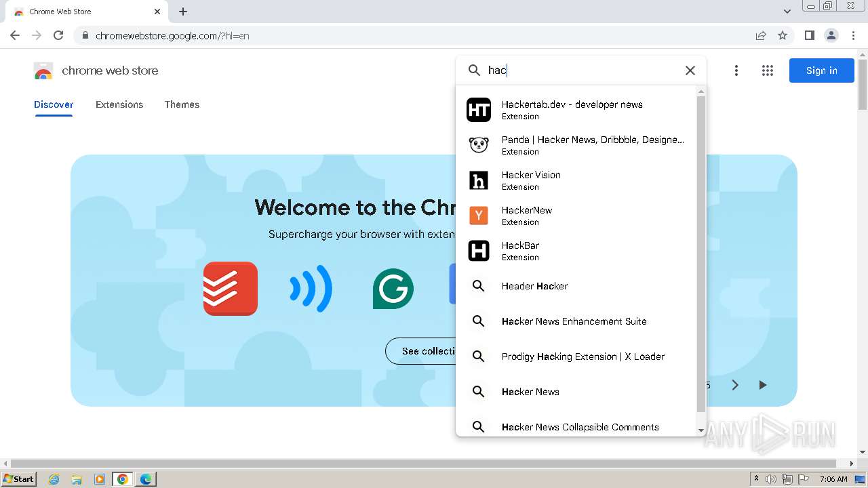This screenshot has height=488, width=868.
Task: Click the share this page icon
Action: pyautogui.click(x=761, y=35)
